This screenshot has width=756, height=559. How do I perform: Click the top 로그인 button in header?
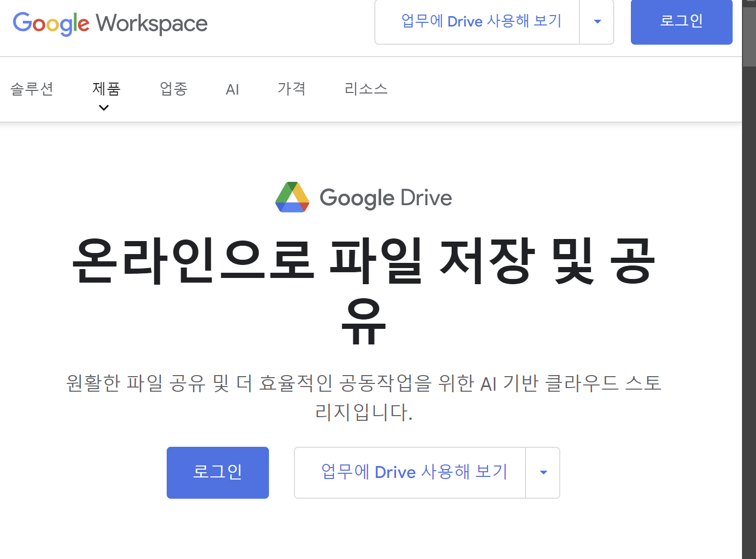tap(681, 21)
